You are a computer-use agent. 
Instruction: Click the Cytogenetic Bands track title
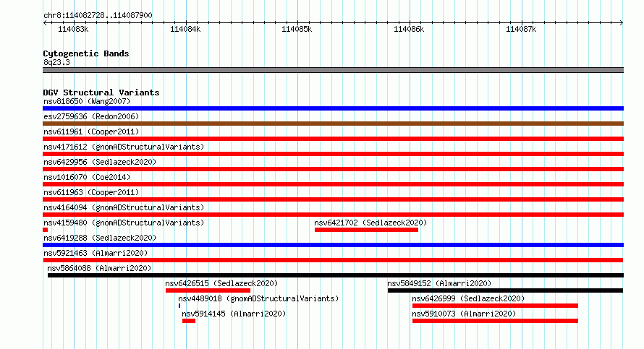click(x=86, y=53)
